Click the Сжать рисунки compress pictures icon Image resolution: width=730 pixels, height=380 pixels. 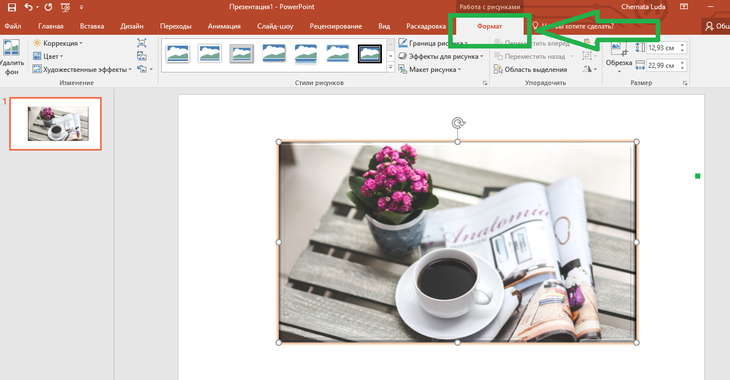[142, 43]
